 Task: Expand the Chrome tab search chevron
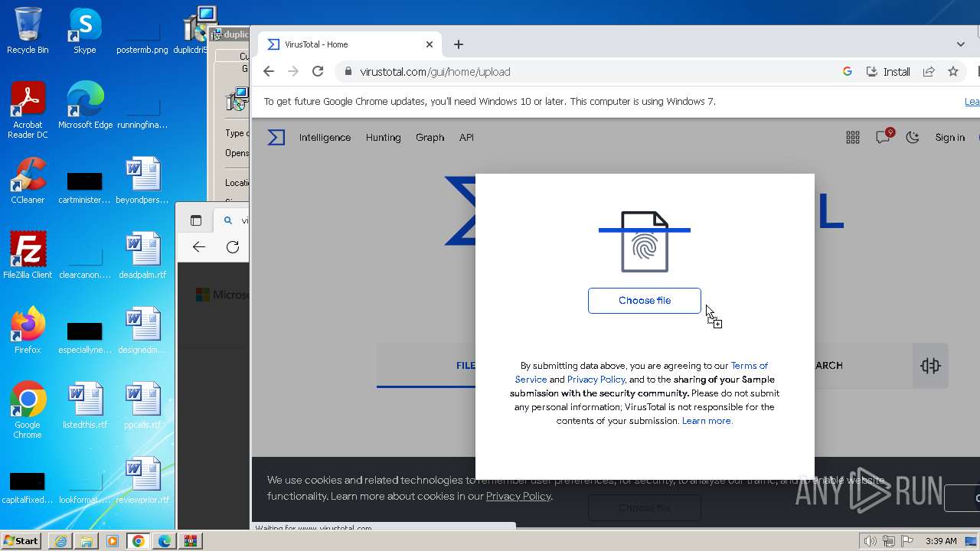click(x=961, y=44)
